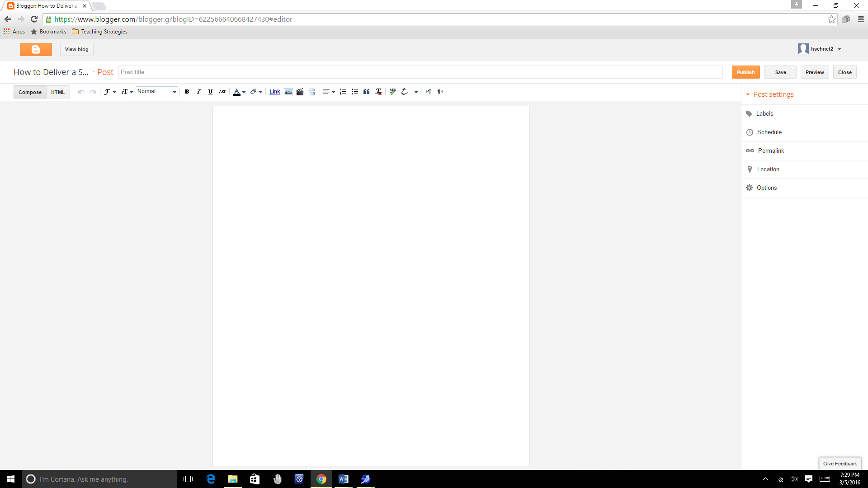
Task: Toggle underline formatting
Action: tap(210, 92)
